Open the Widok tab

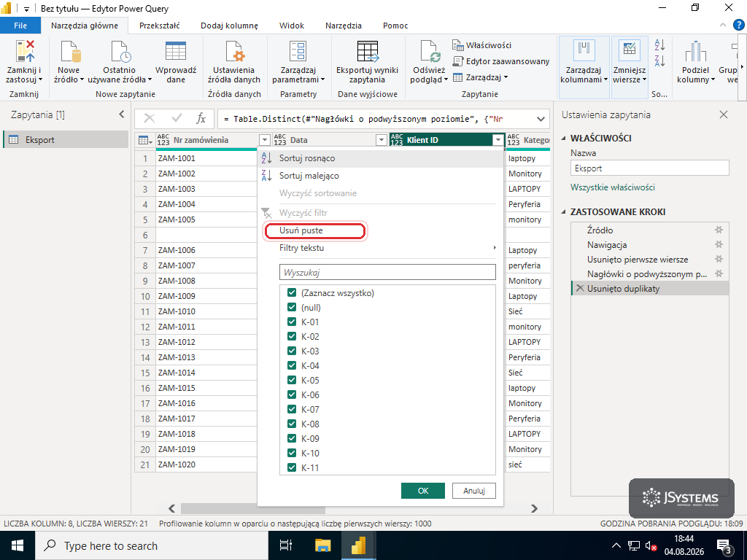tap(292, 26)
